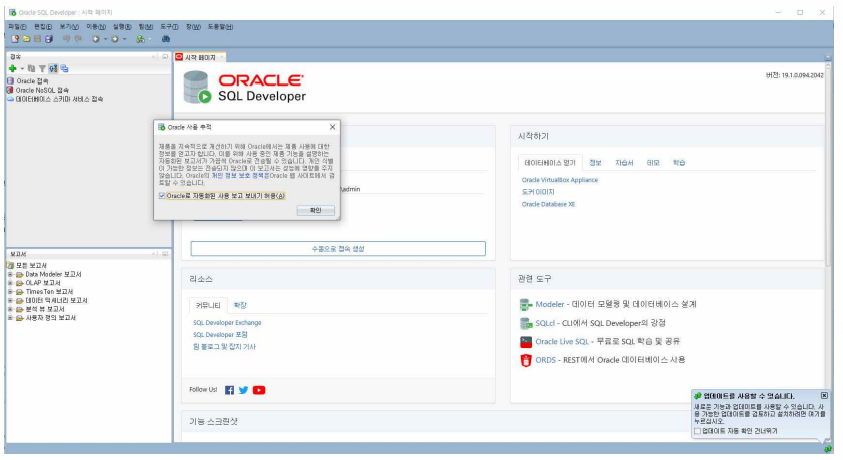
Task: Click the YouTube icon beside Follow Us
Action: pos(259,390)
